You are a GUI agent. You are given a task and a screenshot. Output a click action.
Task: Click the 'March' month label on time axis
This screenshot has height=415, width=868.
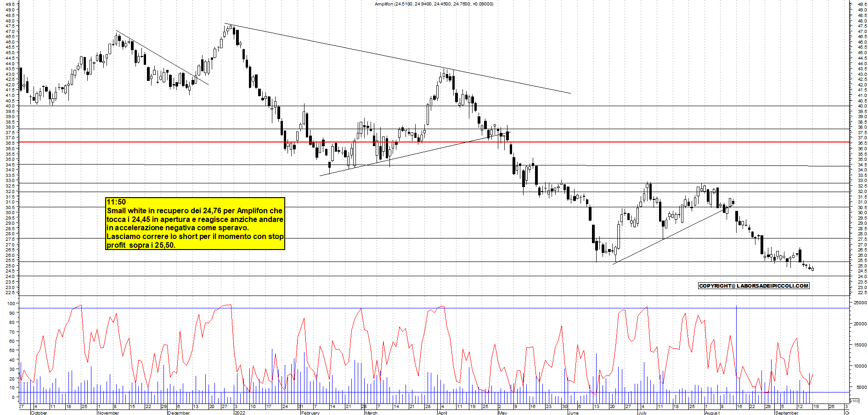click(371, 413)
